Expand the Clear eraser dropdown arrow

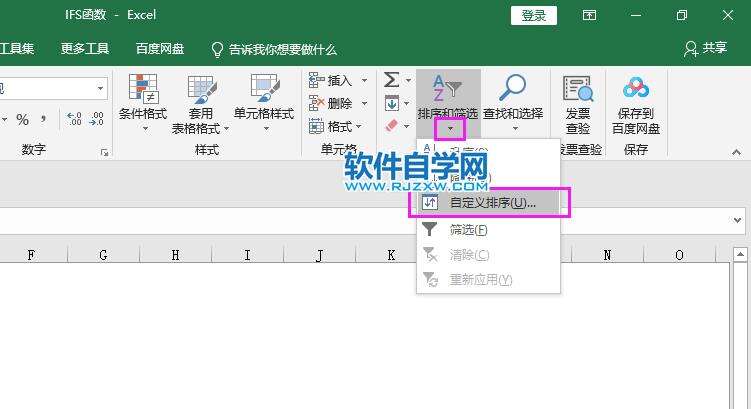(407, 126)
